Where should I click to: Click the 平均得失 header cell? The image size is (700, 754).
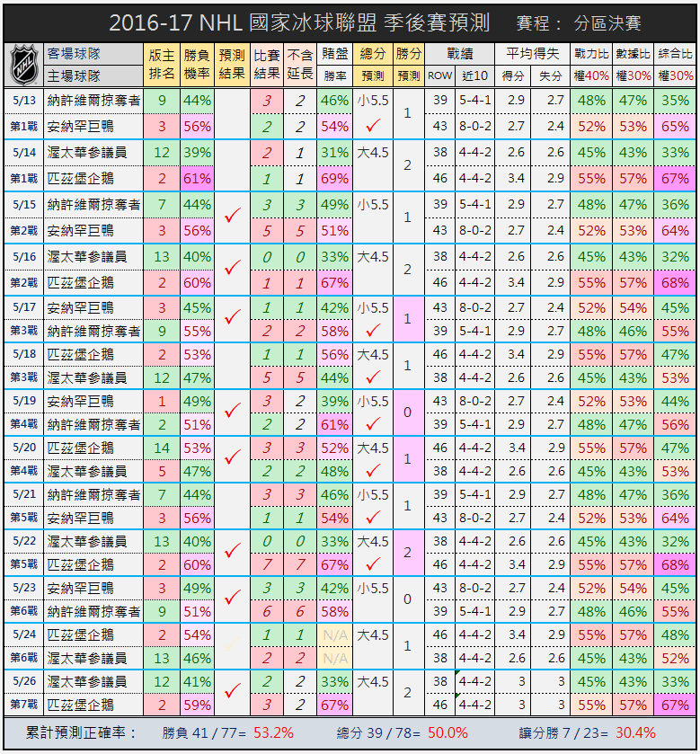click(532, 53)
